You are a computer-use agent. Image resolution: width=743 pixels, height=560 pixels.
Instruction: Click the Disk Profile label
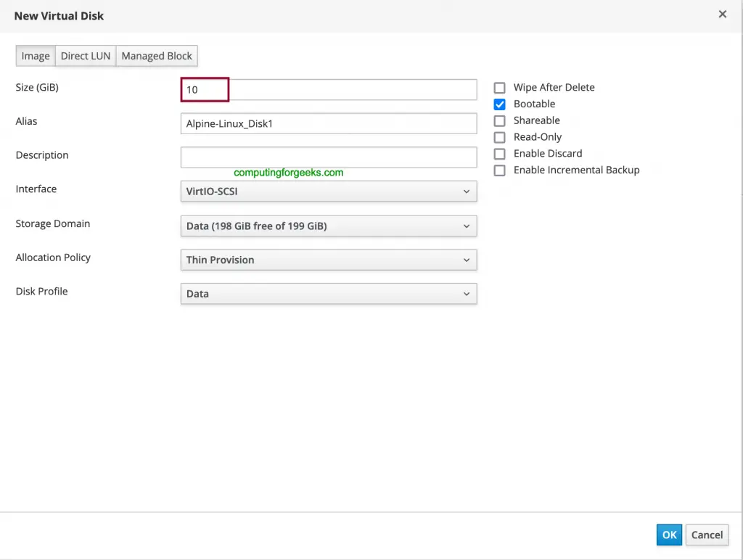(x=41, y=292)
